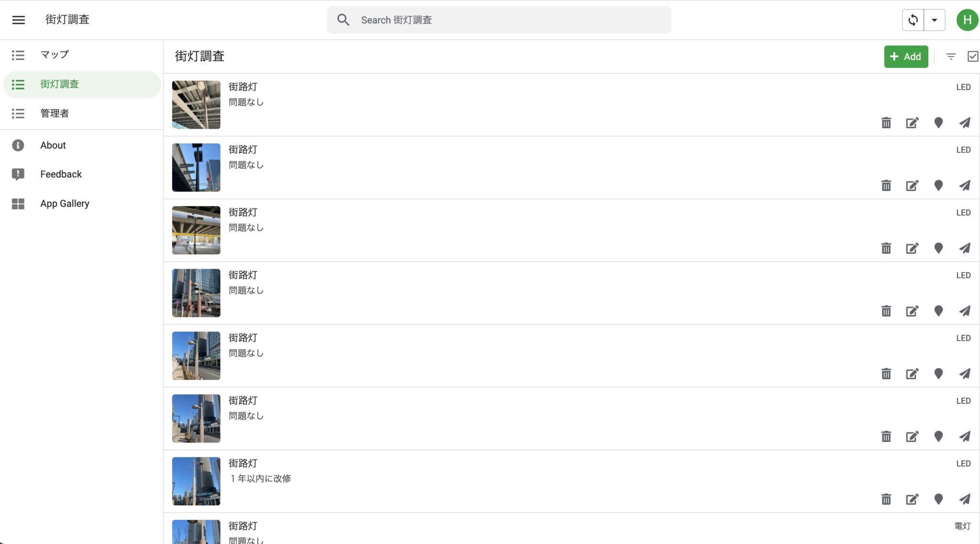Edit the second 街路灯 entry
980x544 pixels.
coord(912,185)
